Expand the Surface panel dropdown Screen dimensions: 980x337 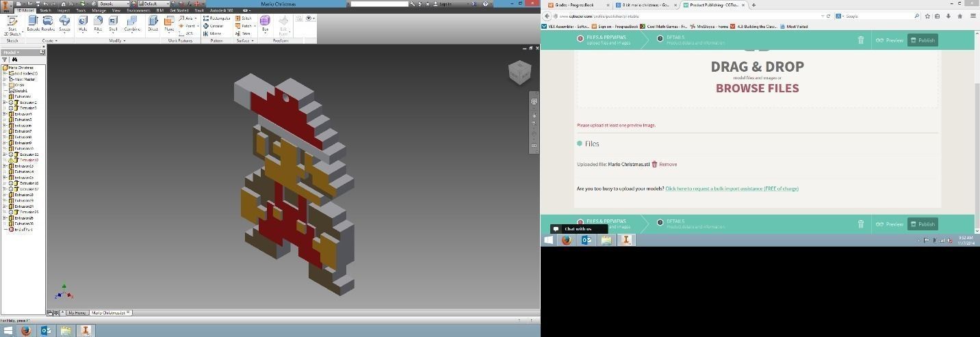(x=245, y=41)
